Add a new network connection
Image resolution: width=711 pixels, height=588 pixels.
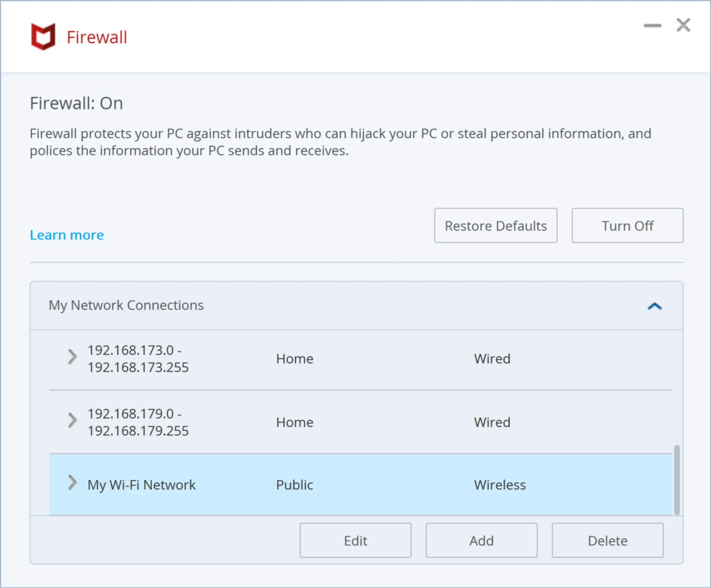point(481,540)
